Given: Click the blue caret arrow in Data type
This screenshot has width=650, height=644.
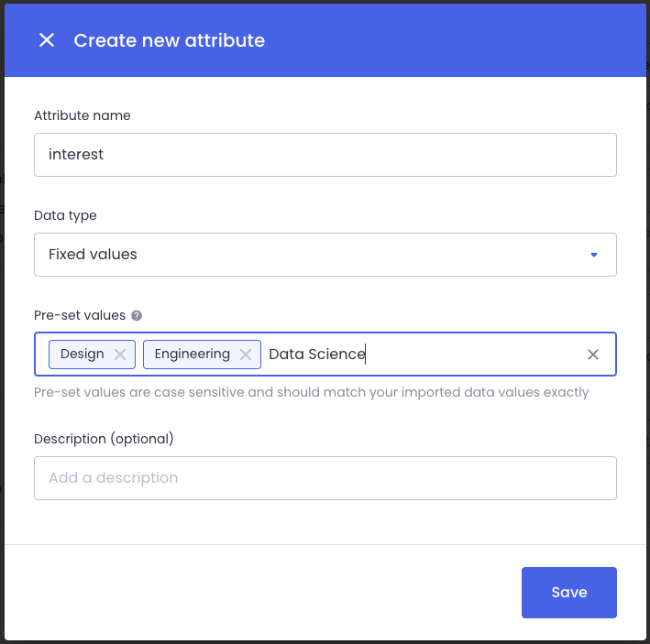Looking at the screenshot, I should (x=594, y=255).
